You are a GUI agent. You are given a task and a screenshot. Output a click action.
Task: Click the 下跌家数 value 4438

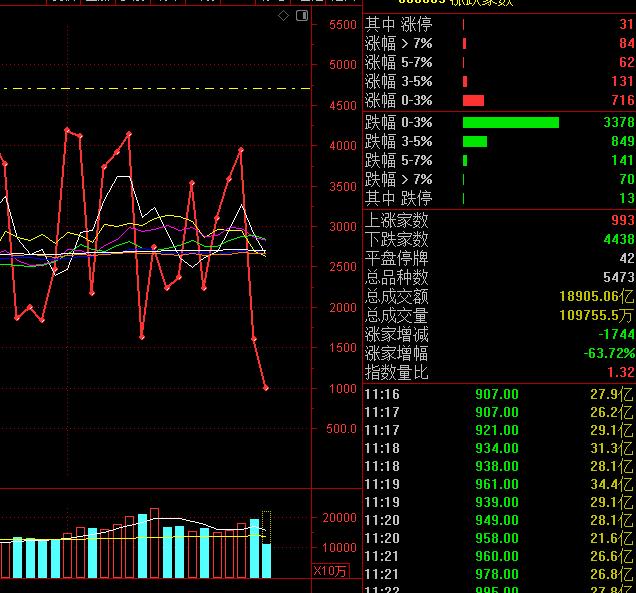click(619, 239)
